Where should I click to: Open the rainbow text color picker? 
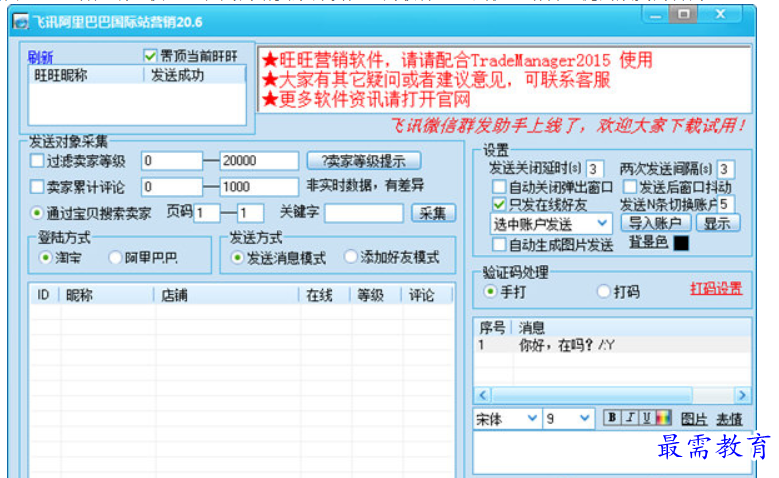point(663,418)
